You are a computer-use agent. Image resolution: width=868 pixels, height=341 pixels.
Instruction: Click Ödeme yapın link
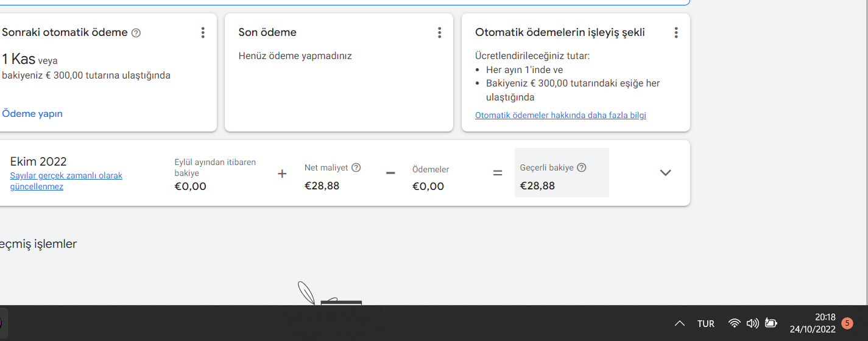tap(32, 114)
